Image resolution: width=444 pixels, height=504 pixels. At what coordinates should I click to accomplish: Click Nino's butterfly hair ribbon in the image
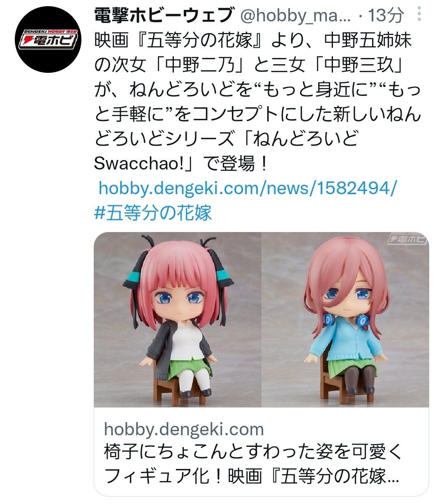137,272
